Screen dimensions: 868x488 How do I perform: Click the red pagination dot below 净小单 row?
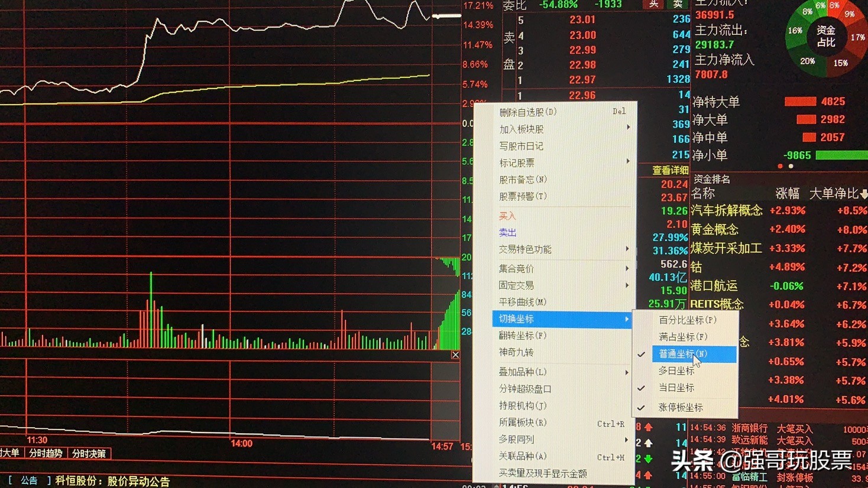(x=780, y=166)
